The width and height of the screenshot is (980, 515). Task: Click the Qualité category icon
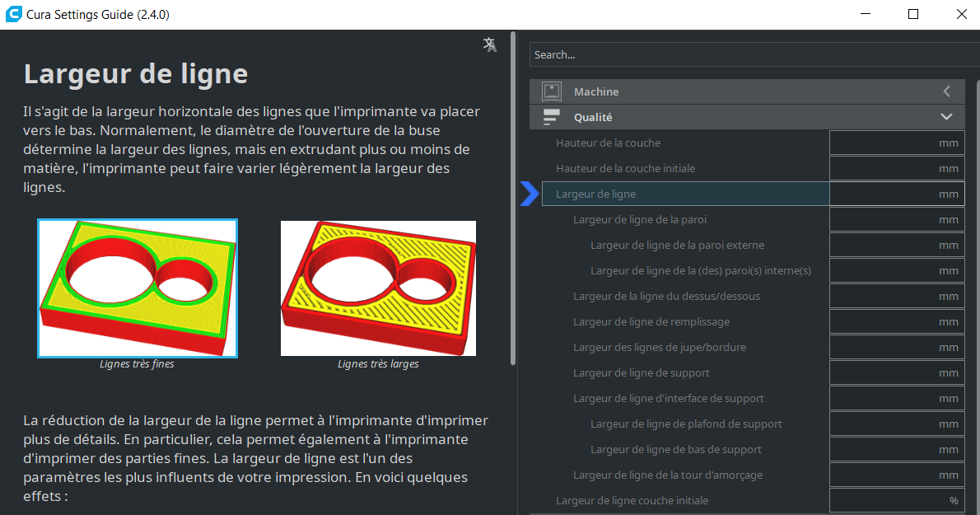click(x=551, y=117)
